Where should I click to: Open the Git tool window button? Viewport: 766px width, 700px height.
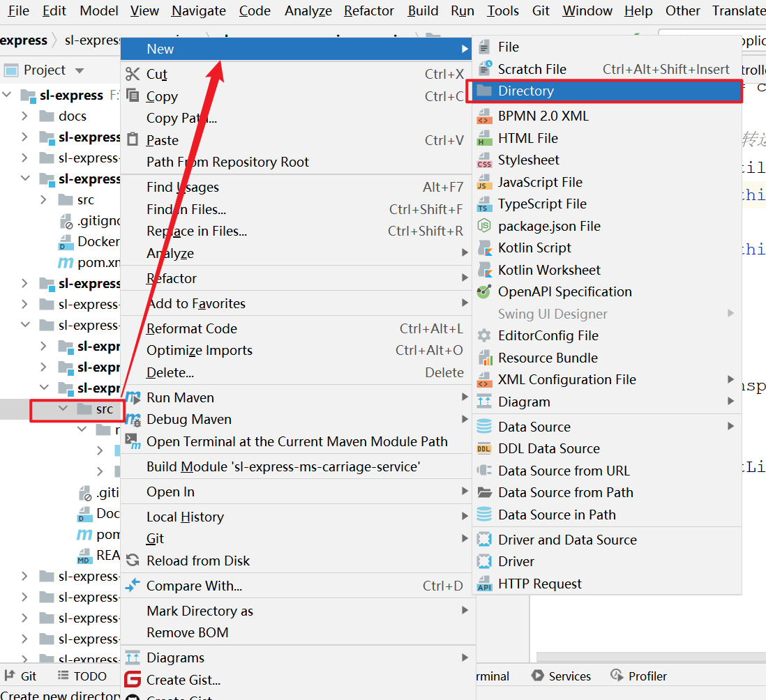(20, 676)
